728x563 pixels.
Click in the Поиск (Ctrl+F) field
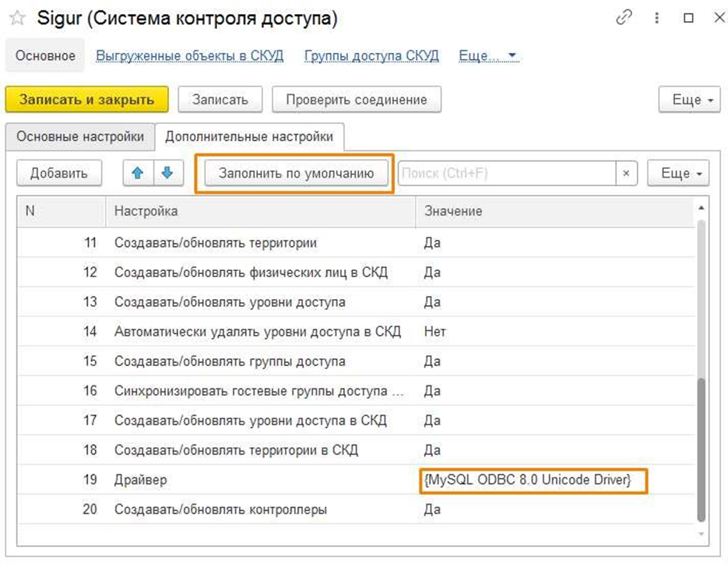pyautogui.click(x=506, y=174)
